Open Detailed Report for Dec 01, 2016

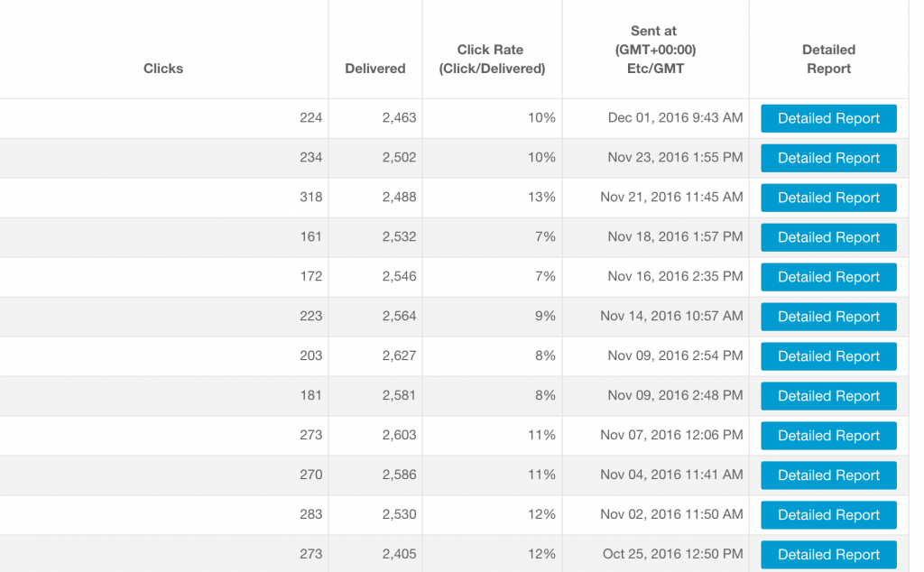point(828,118)
